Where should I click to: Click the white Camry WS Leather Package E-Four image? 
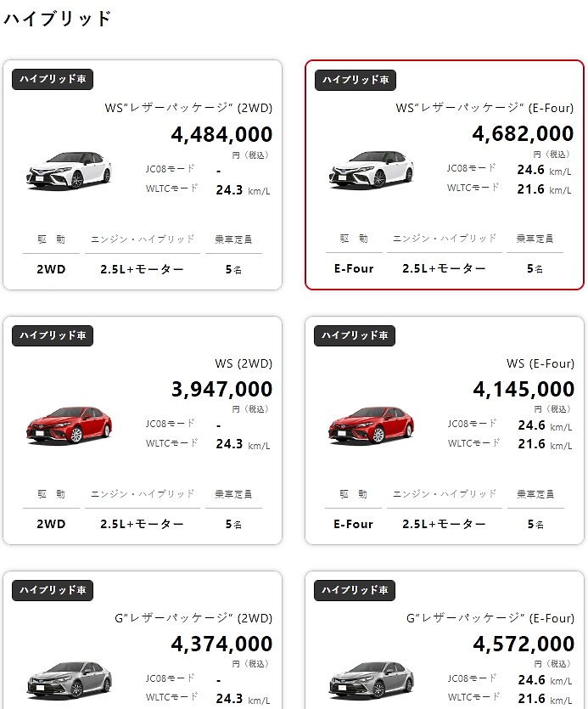[371, 170]
